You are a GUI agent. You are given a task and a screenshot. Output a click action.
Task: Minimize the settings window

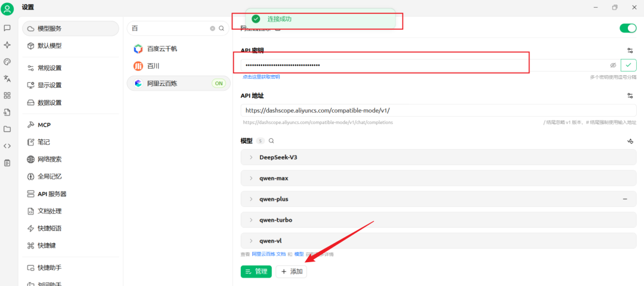coord(596,7)
